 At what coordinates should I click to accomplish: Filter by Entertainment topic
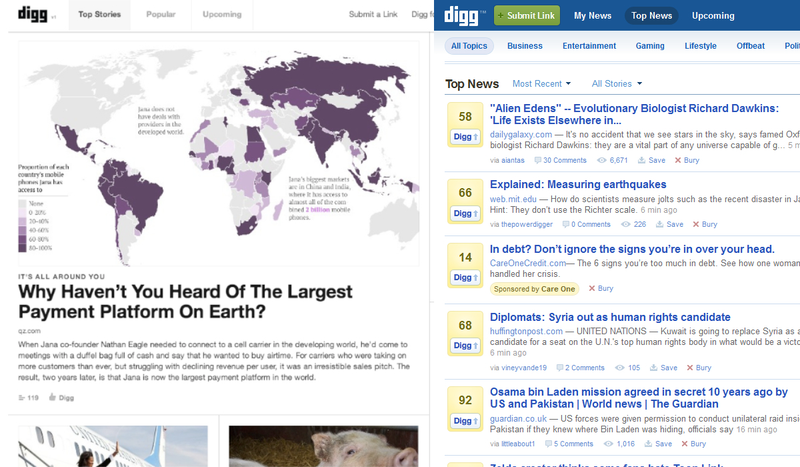pos(589,46)
